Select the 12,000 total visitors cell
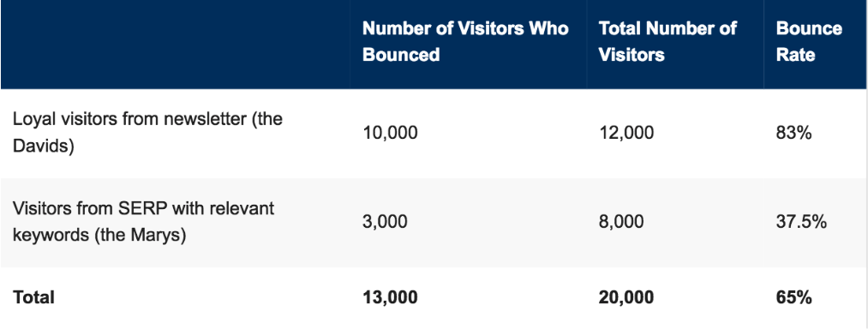868x335 pixels. coord(626,134)
